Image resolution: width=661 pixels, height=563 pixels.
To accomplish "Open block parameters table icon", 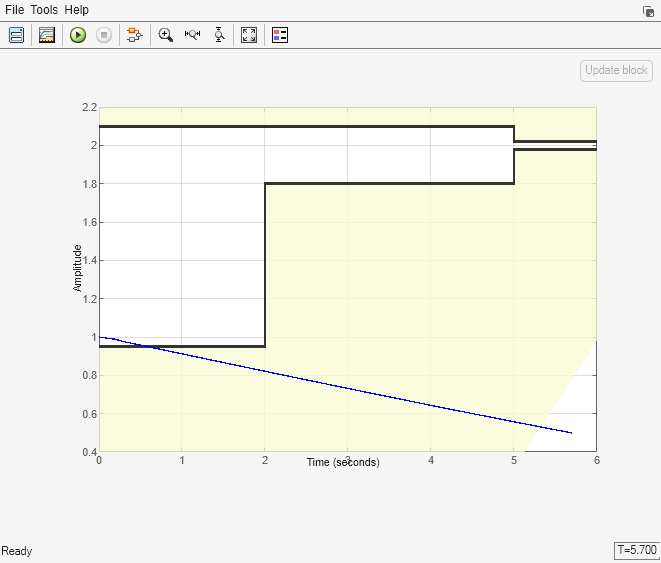I will coord(16,35).
